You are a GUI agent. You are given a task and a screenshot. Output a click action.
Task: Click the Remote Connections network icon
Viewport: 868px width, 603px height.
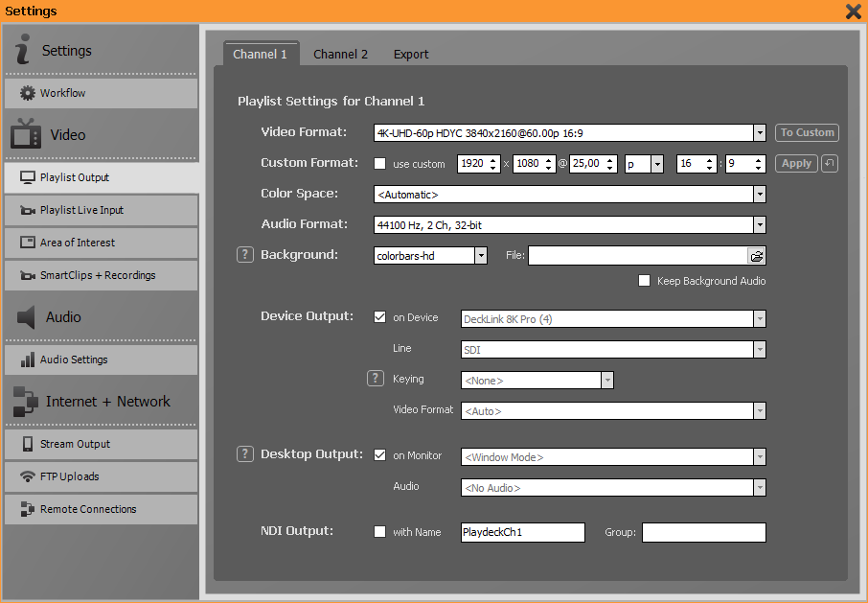27,509
